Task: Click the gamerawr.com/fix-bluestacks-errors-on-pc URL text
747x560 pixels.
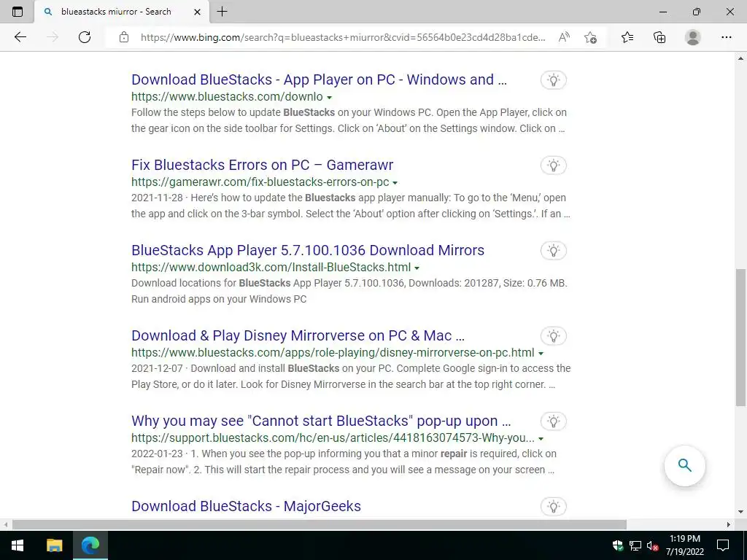Action: [x=260, y=182]
